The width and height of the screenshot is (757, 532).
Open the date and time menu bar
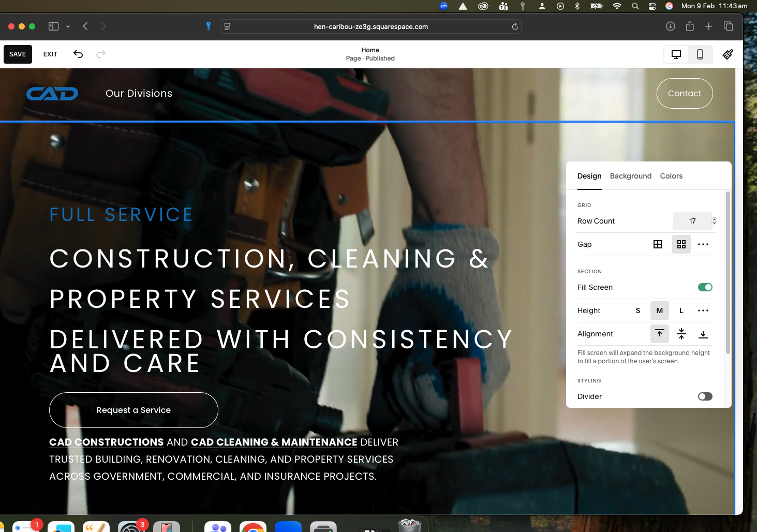[x=714, y=6]
